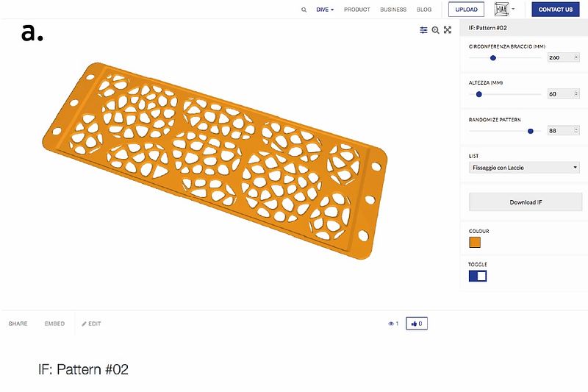
Task: Open the BUSINESS menu item
Action: coord(393,10)
